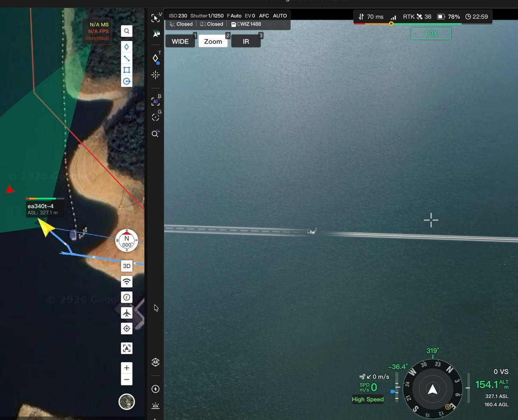Toggle the AR overlay icon
Image resolution: width=518 pixels, height=420 pixels.
[156, 362]
